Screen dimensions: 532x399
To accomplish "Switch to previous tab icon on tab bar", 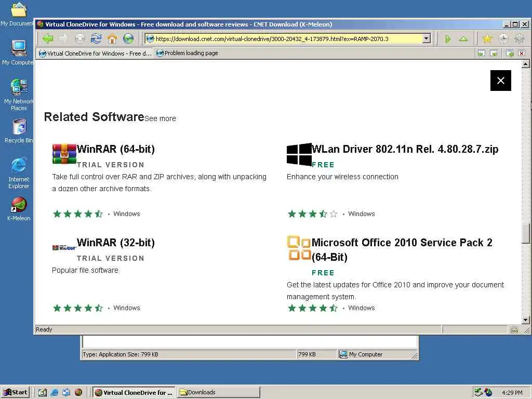I will 482,53.
